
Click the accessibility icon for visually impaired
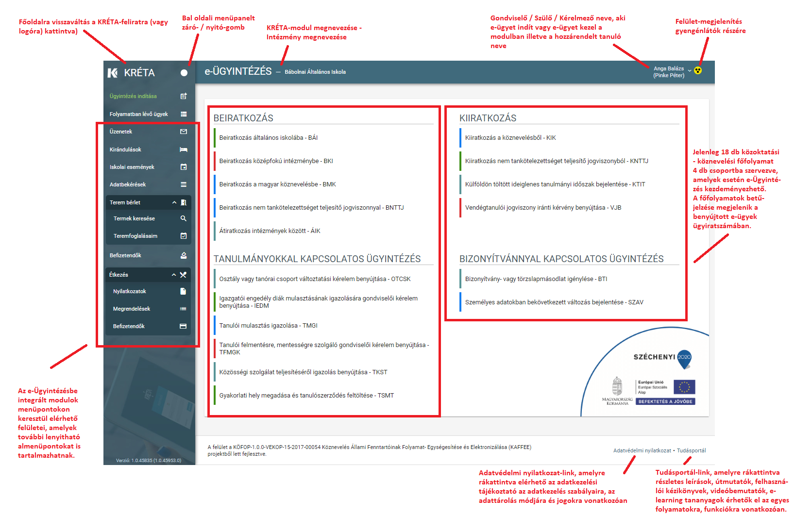pos(698,70)
